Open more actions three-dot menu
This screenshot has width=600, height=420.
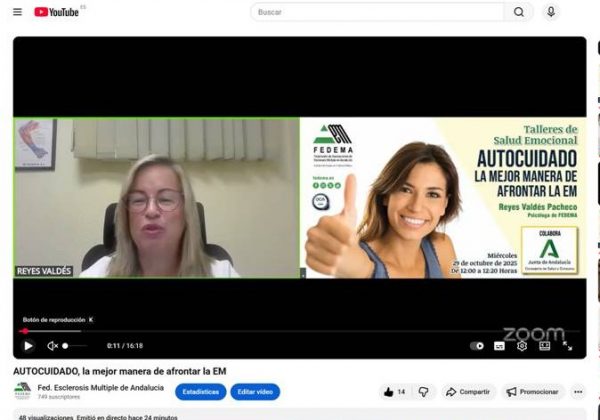click(x=578, y=392)
